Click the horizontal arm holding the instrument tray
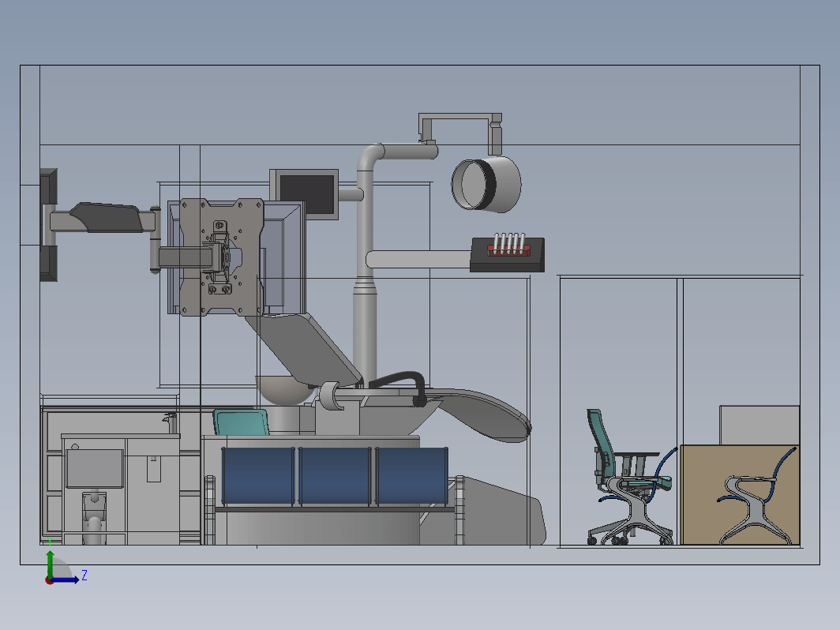Image resolution: width=840 pixels, height=630 pixels. tap(418, 259)
